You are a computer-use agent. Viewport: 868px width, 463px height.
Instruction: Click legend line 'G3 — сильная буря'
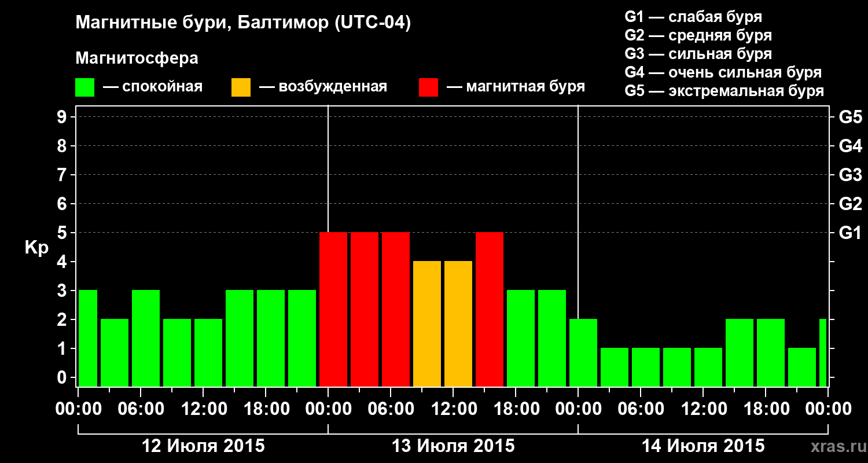[698, 54]
